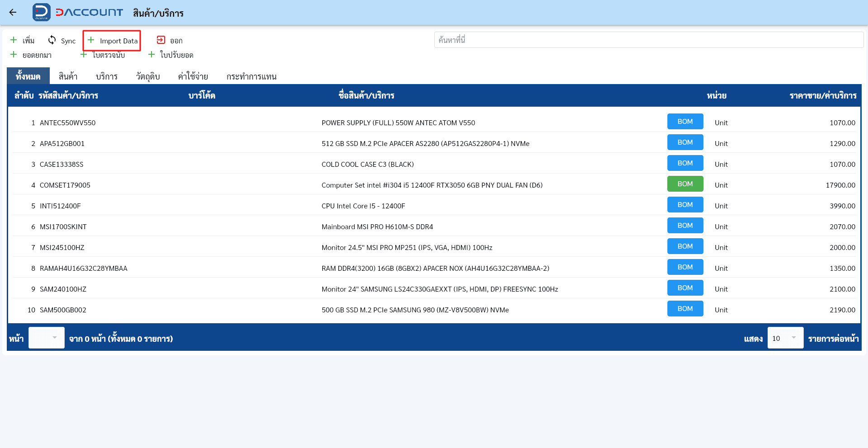The height and width of the screenshot is (448, 868).
Task: Click the หน่วย column header
Action: (x=716, y=95)
